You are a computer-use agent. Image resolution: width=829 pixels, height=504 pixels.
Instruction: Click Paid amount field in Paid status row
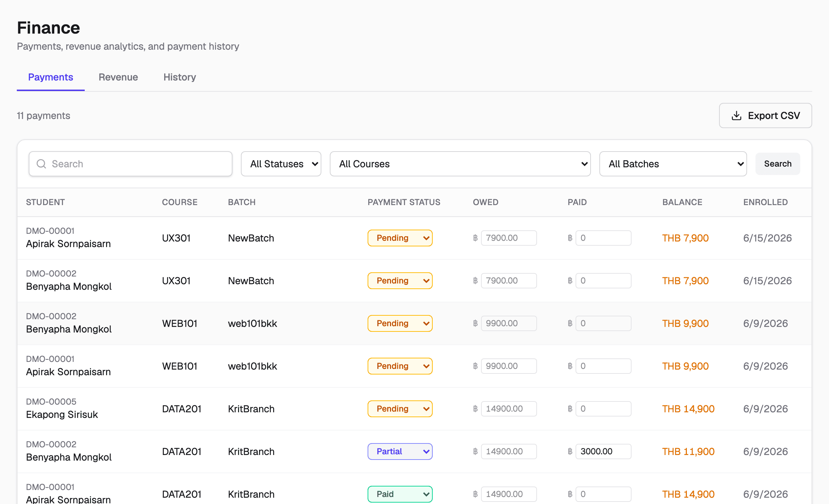(604, 494)
